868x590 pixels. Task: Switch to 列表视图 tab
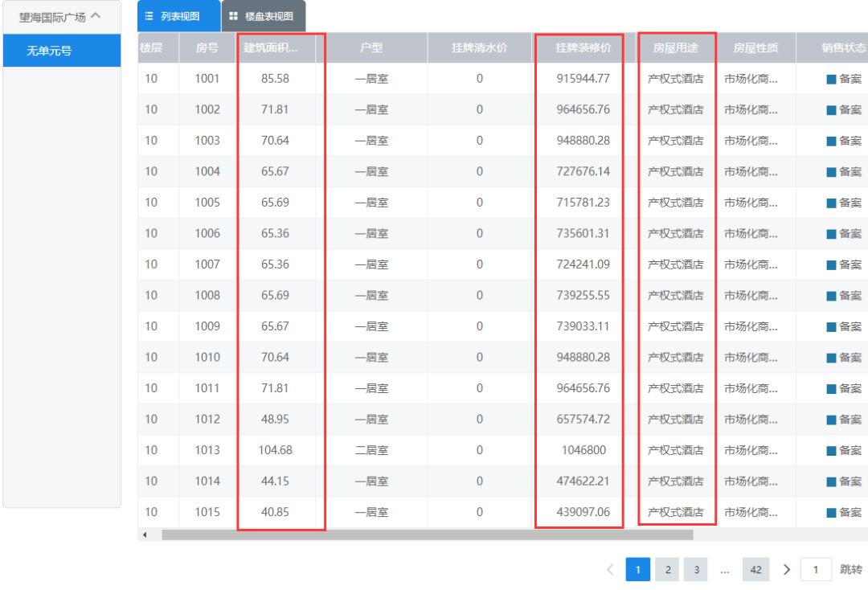pos(178,16)
